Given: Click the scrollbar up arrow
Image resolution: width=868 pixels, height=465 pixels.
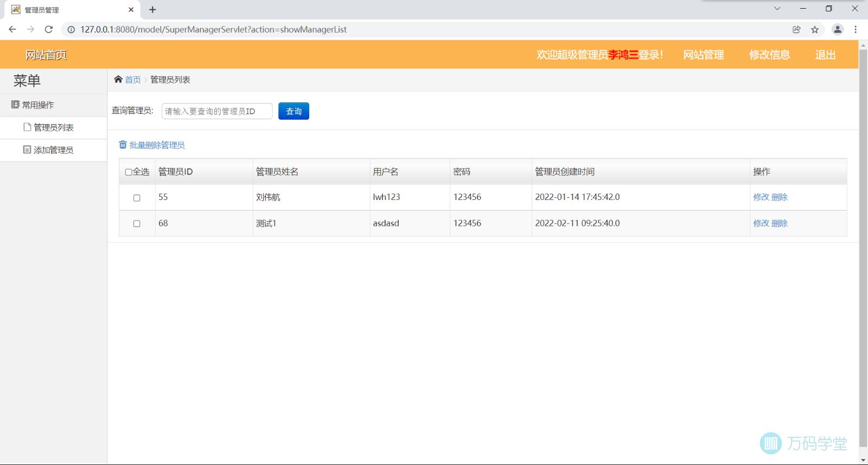Looking at the screenshot, I should click(863, 45).
